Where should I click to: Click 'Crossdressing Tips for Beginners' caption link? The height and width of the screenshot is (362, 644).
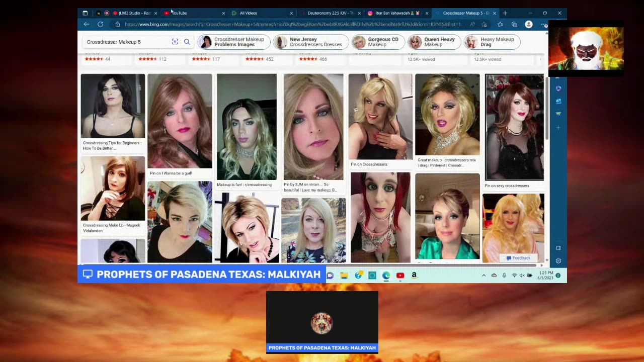pyautogui.click(x=112, y=146)
